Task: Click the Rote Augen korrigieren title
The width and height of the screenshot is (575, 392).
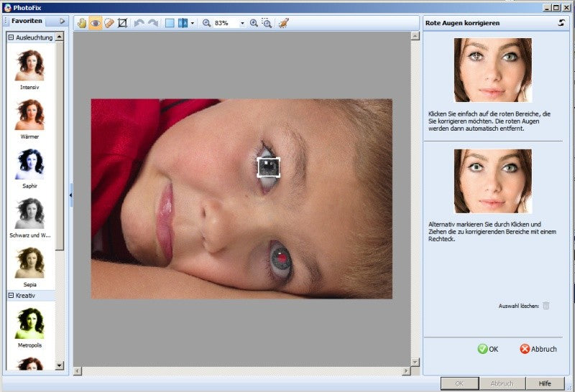Action: (x=462, y=23)
